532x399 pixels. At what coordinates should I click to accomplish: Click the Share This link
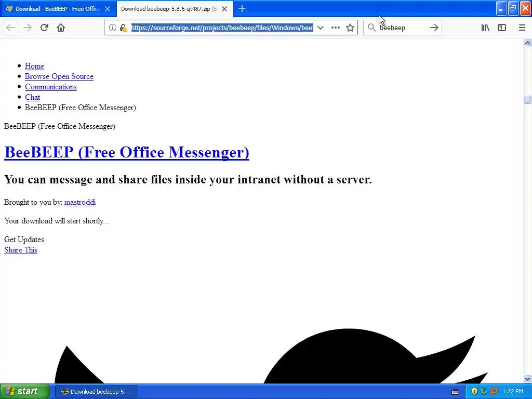point(21,250)
